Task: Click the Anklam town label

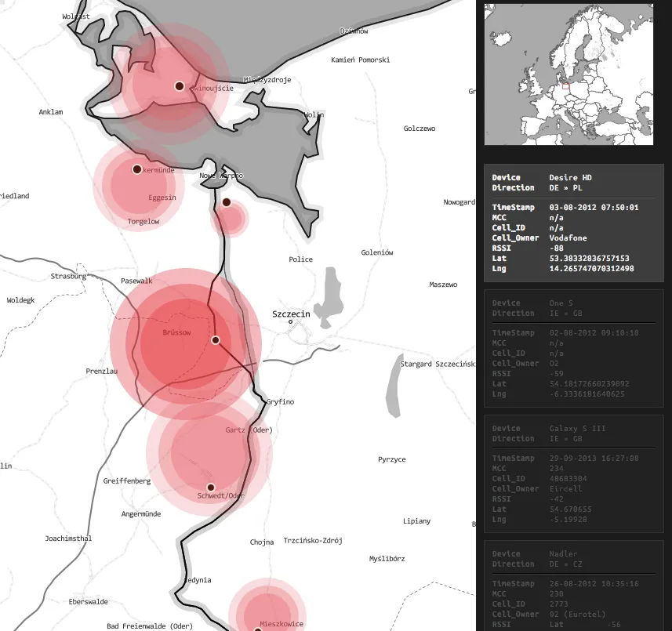Action: 51,112
